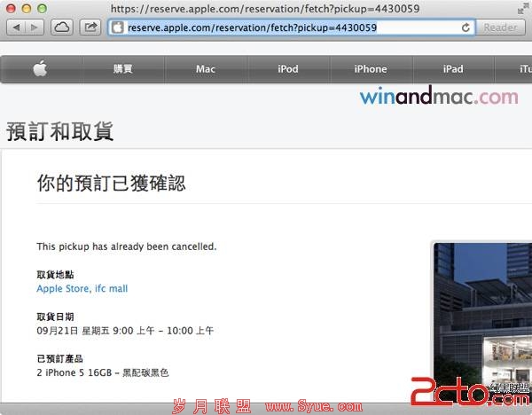Enter full screen using the corner arrows icon
The width and height of the screenshot is (532, 415).
522,9
